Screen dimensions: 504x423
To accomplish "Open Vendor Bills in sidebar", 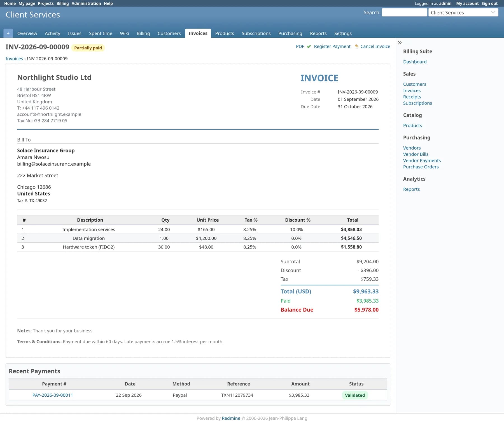I will pos(416,154).
